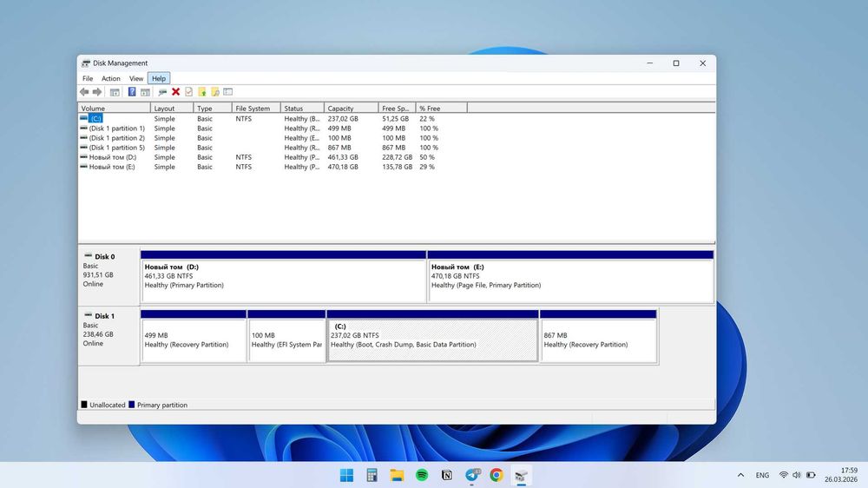The height and width of the screenshot is (488, 868).
Task: Sort by the Capacity column header
Action: point(351,108)
